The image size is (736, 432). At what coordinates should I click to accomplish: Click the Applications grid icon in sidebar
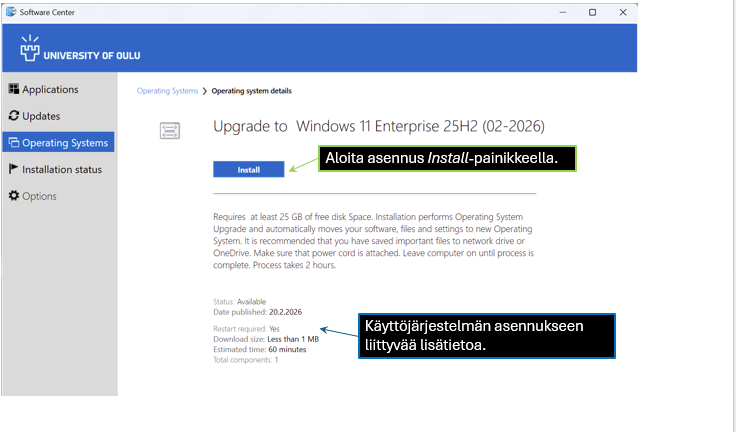click(14, 89)
